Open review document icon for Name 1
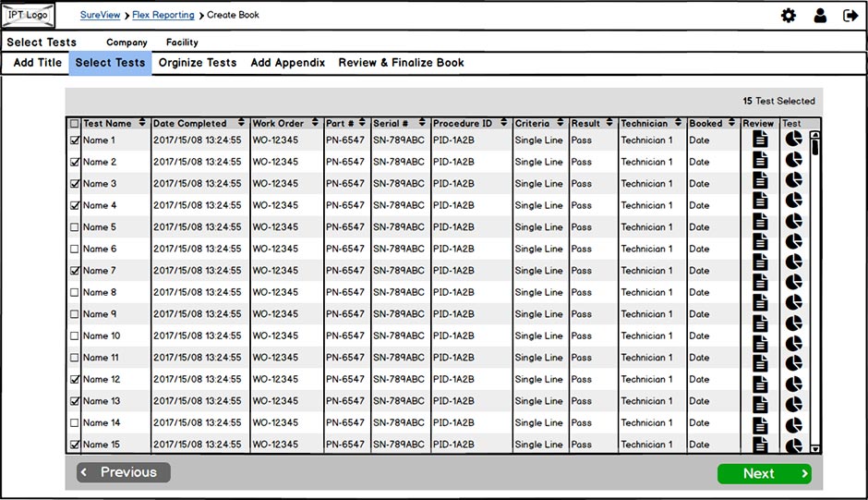Viewport: 868px width, 500px height. point(760,140)
